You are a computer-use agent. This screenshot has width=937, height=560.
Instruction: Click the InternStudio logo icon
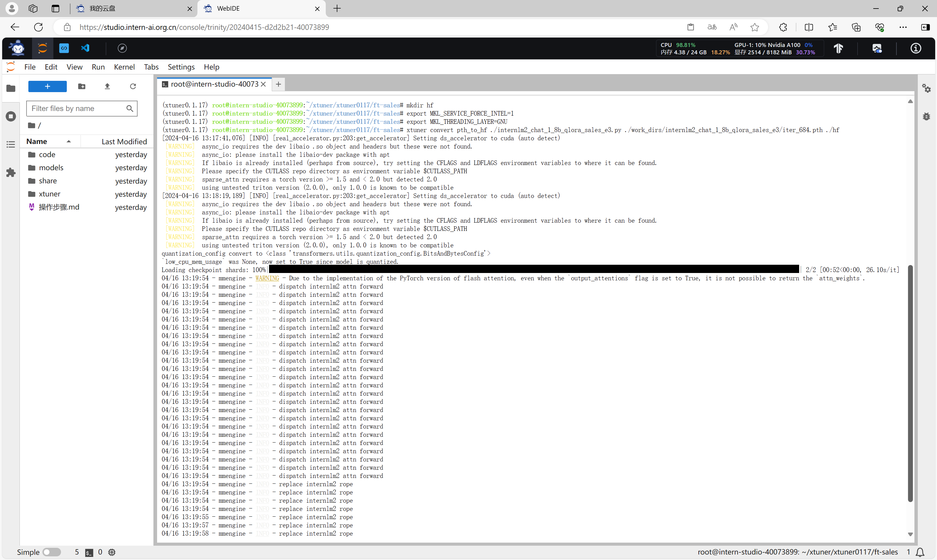point(17,48)
